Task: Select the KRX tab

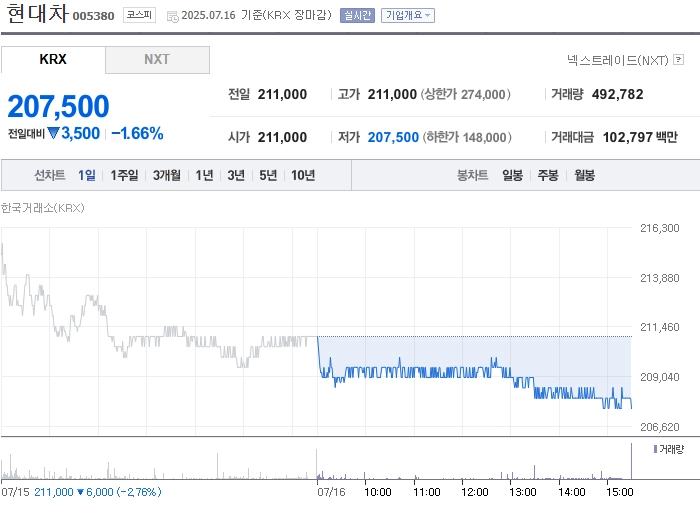Action: click(53, 59)
